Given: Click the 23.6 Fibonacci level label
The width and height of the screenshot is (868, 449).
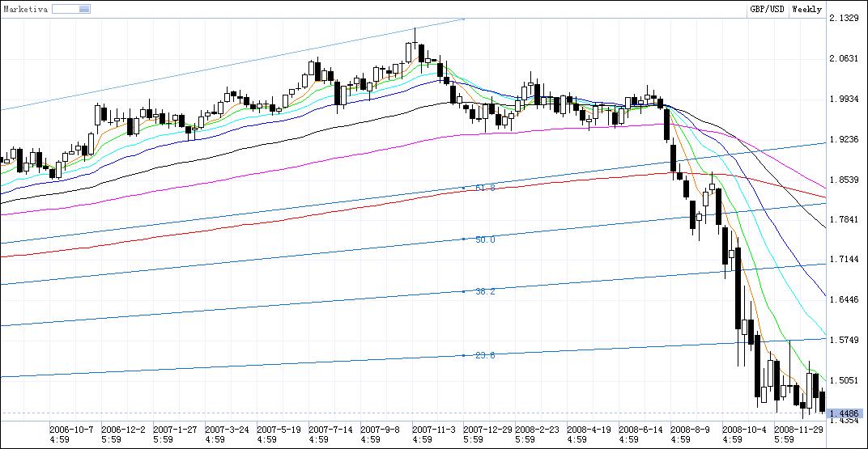Looking at the screenshot, I should point(485,355).
